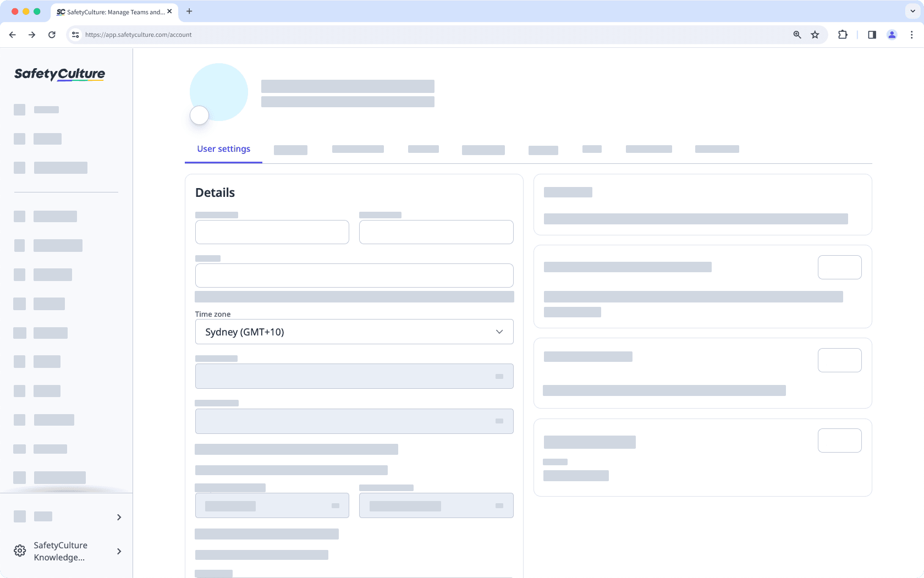This screenshot has height=578, width=924.
Task: Click the site information icon in address bar
Action: point(75,35)
